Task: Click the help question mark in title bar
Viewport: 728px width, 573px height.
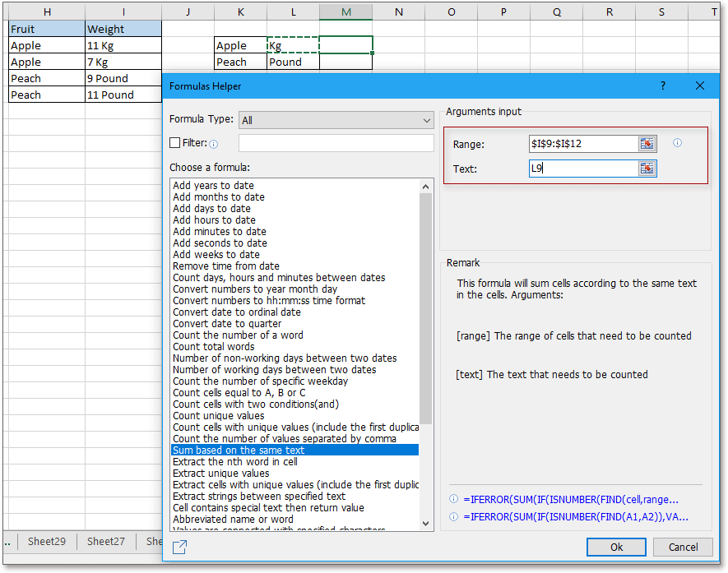Action: click(x=663, y=86)
